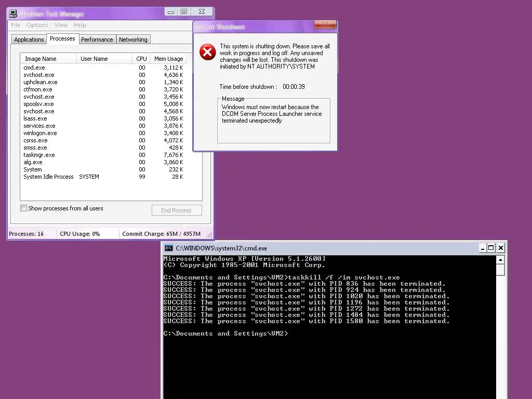This screenshot has height=399, width=532.
Task: Minimize the cmd.exe window
Action: click(483, 248)
